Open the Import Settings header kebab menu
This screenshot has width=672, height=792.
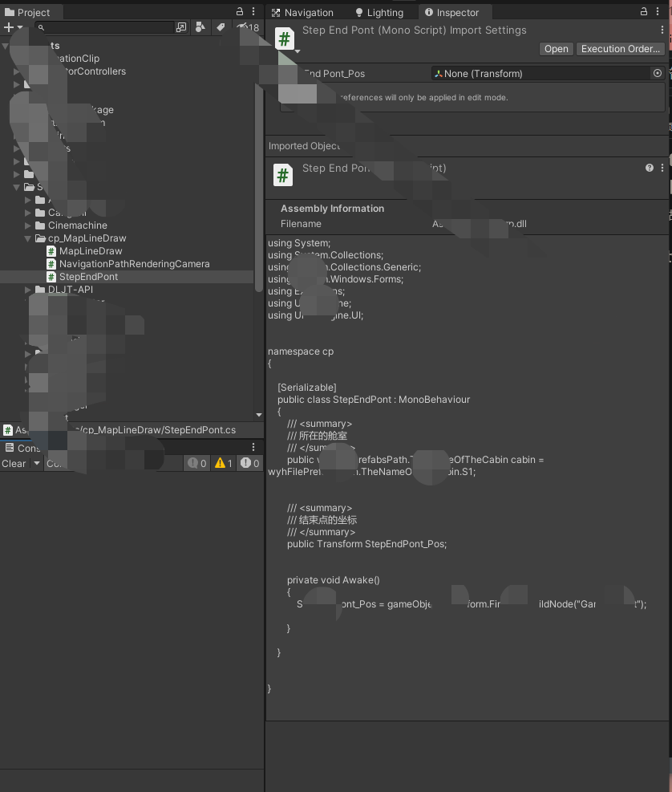662,30
